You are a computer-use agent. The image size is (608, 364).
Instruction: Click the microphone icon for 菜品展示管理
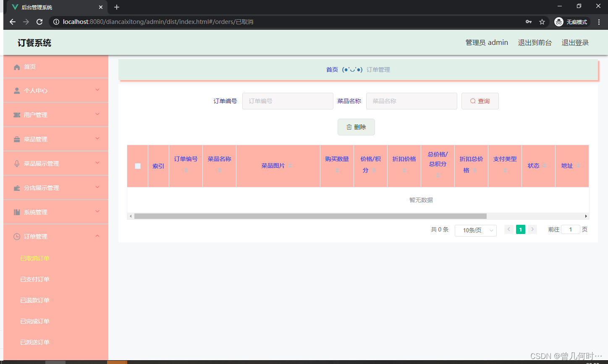click(x=17, y=164)
